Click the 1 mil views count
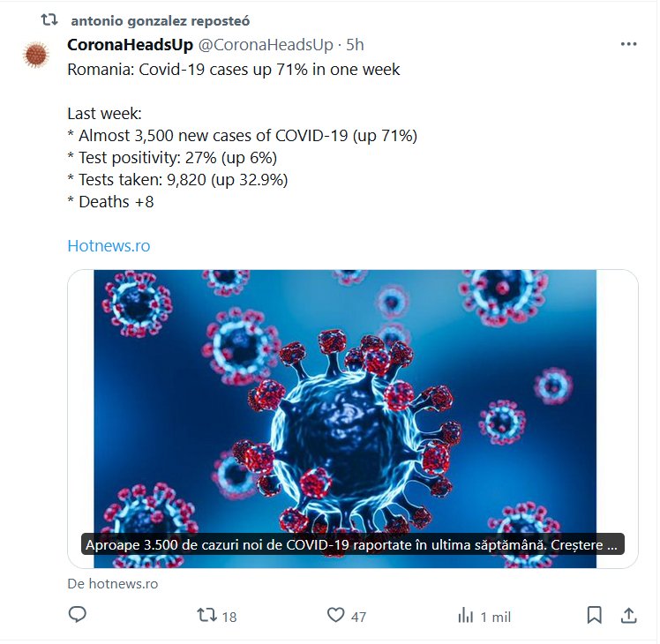This screenshot has height=644, width=660. tap(495, 617)
